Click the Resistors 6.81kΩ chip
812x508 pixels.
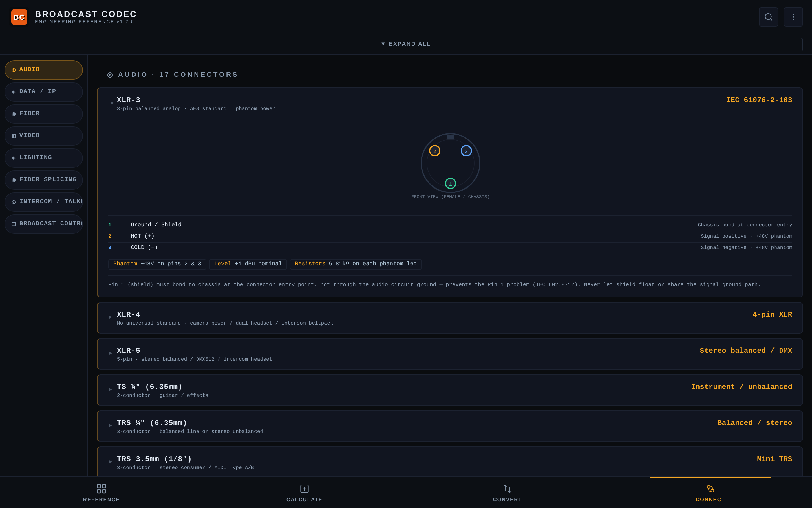click(x=356, y=264)
